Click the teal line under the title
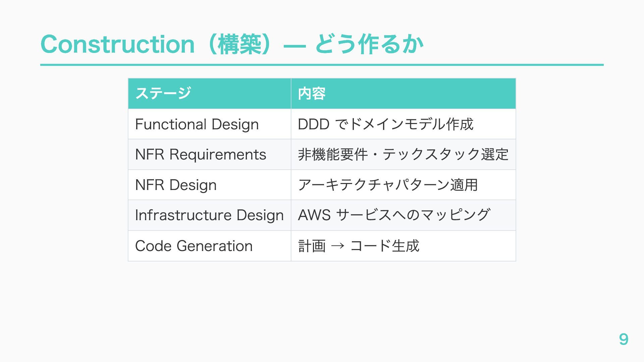Screen dimensions: 644x362 [x=322, y=65]
